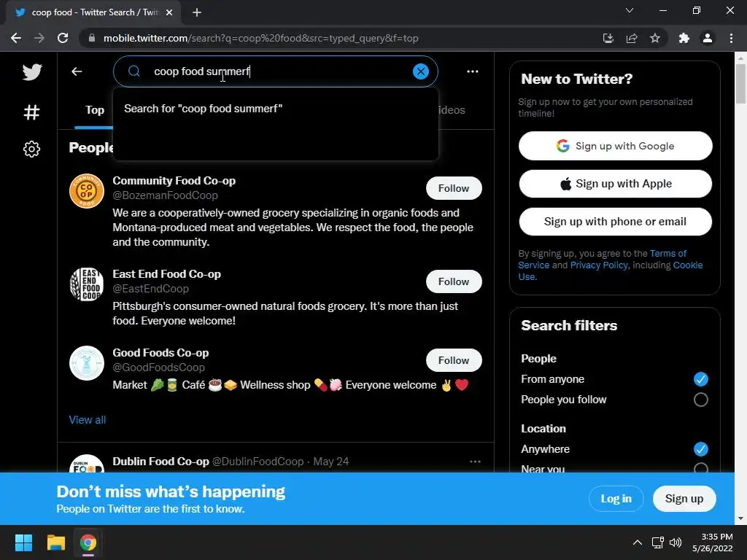Viewport: 747px width, 560px height.
Task: Open the Explore hashtag icon
Action: 31,112
